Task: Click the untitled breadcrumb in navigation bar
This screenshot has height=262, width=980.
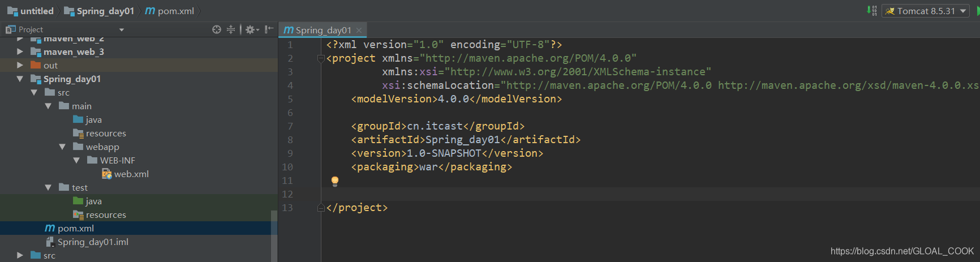Action: [x=31, y=11]
